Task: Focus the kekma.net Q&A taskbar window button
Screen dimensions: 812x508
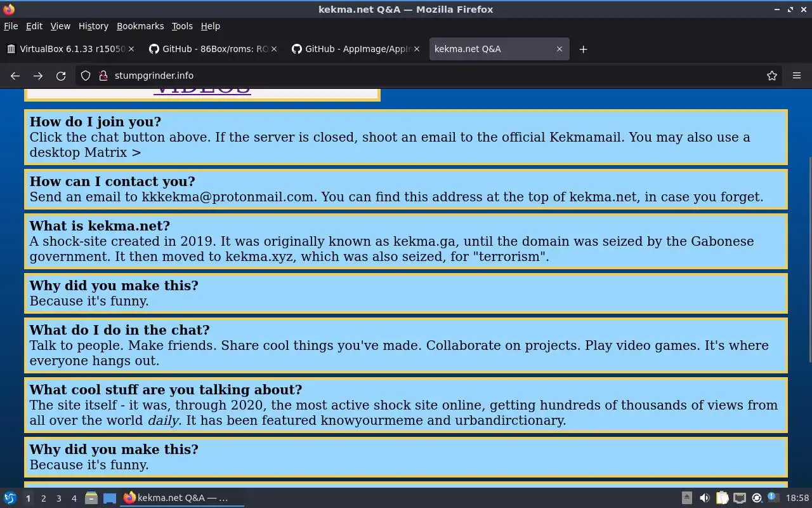Action: (x=183, y=498)
